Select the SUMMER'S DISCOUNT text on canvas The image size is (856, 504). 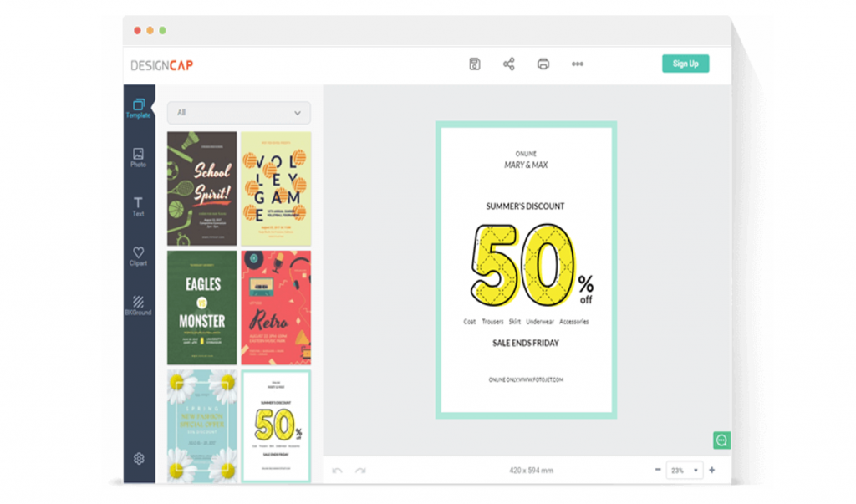coord(525,206)
